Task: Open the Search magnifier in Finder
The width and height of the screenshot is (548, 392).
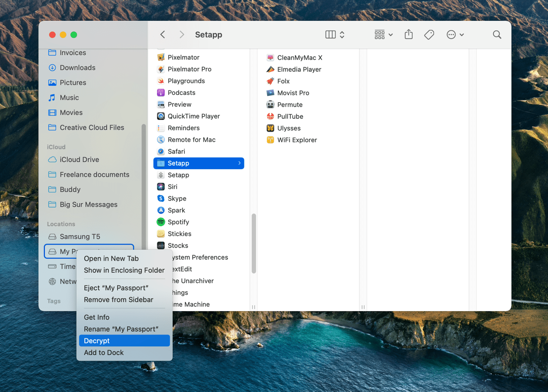Action: 497,35
